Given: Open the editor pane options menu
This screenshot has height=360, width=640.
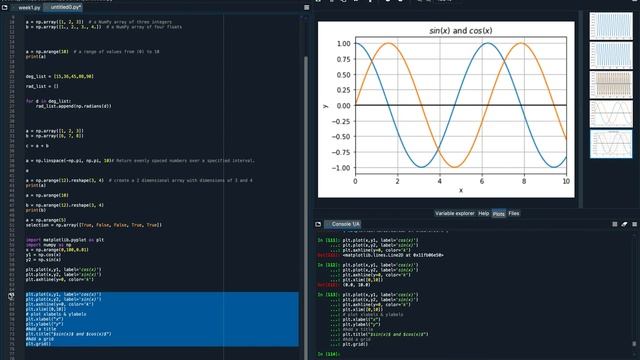Looking at the screenshot, I should click(x=307, y=7).
